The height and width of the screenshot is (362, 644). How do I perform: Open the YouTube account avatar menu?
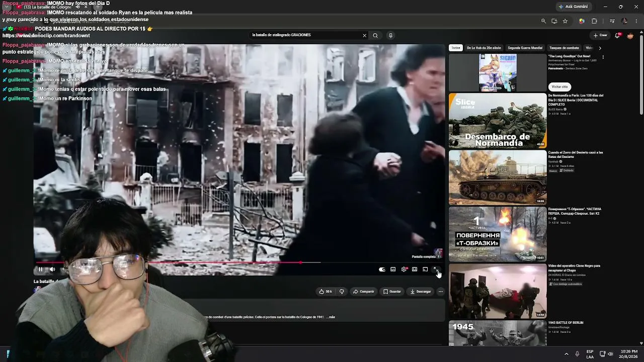click(x=630, y=35)
